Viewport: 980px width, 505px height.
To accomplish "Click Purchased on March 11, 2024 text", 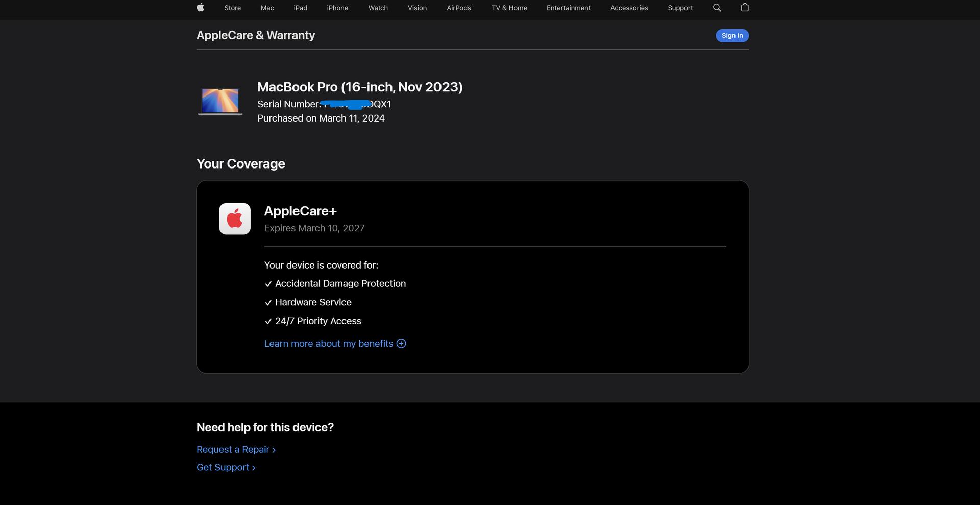I will pos(321,118).
